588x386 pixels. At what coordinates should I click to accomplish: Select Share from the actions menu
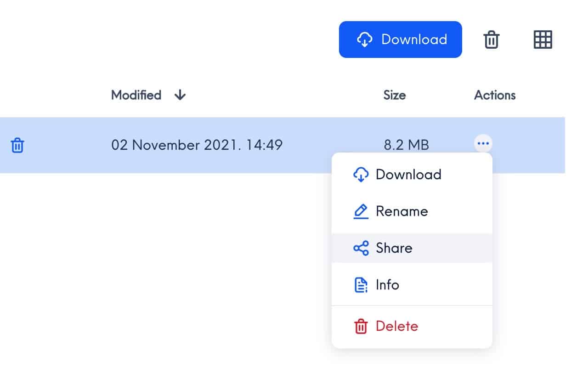click(x=394, y=248)
